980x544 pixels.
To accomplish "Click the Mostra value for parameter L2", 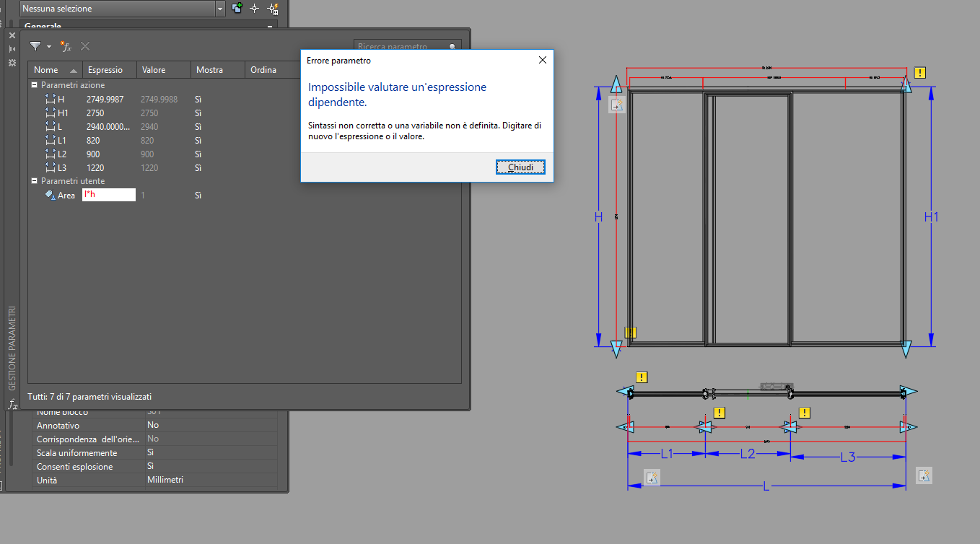I will [197, 154].
